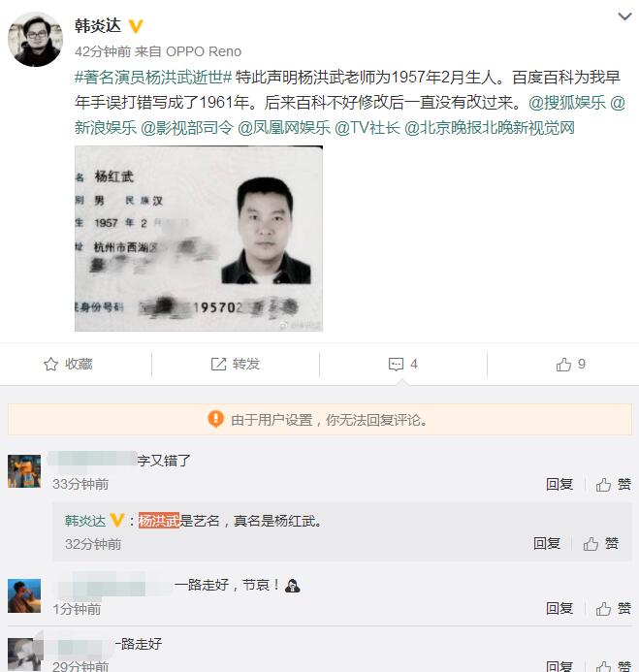Click the 韩炎达 name in the reply

[x=85, y=521]
